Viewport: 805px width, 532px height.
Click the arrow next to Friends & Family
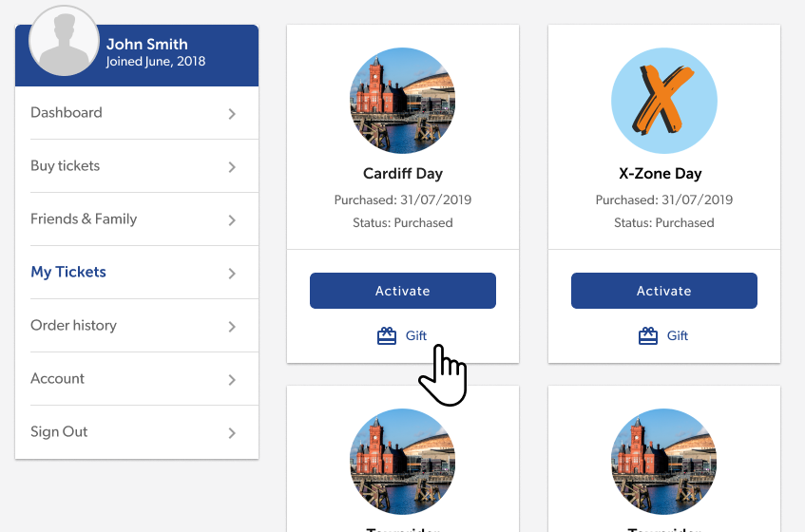click(x=232, y=220)
